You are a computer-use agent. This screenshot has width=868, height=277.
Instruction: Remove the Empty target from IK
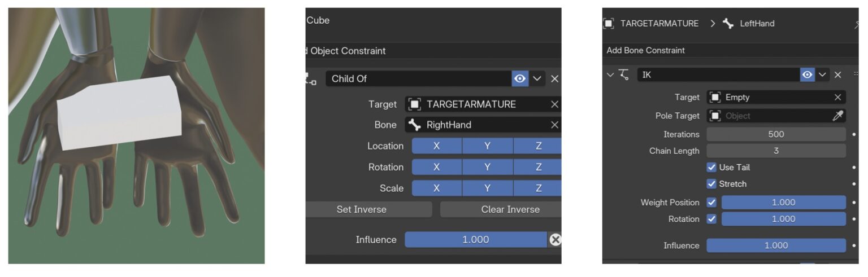point(837,97)
